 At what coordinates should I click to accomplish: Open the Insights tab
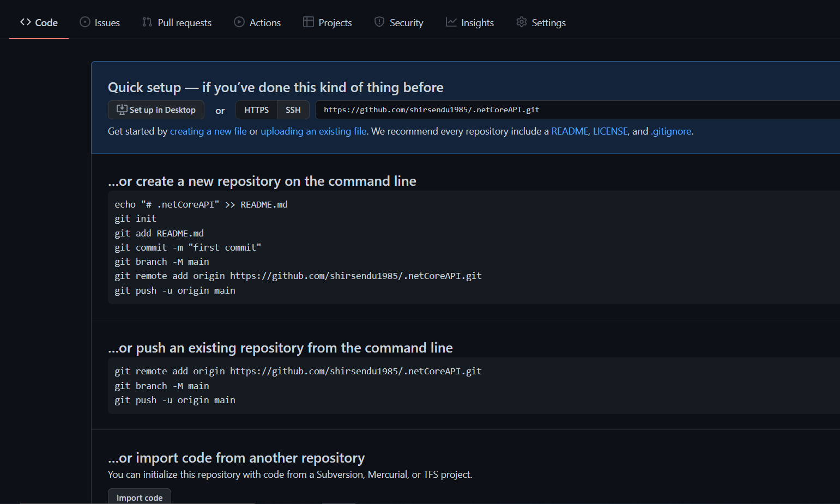pyautogui.click(x=477, y=23)
